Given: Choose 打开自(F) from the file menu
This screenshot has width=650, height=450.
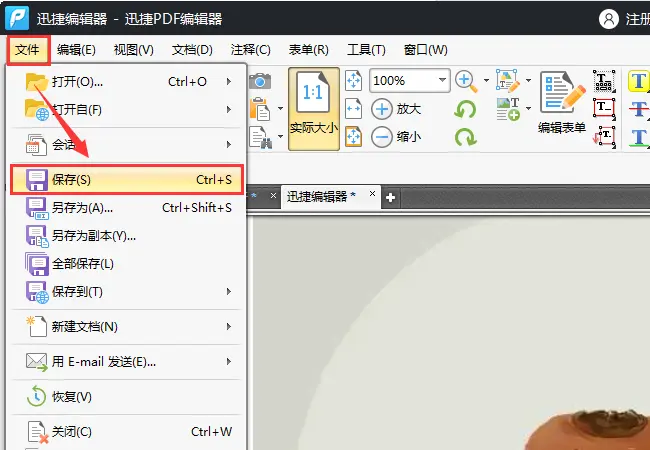Looking at the screenshot, I should [x=126, y=110].
